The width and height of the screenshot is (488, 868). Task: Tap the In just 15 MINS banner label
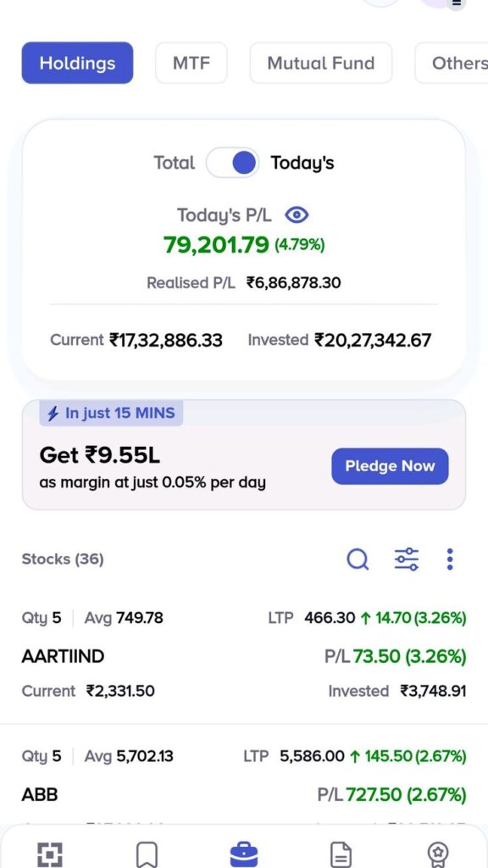point(111,414)
